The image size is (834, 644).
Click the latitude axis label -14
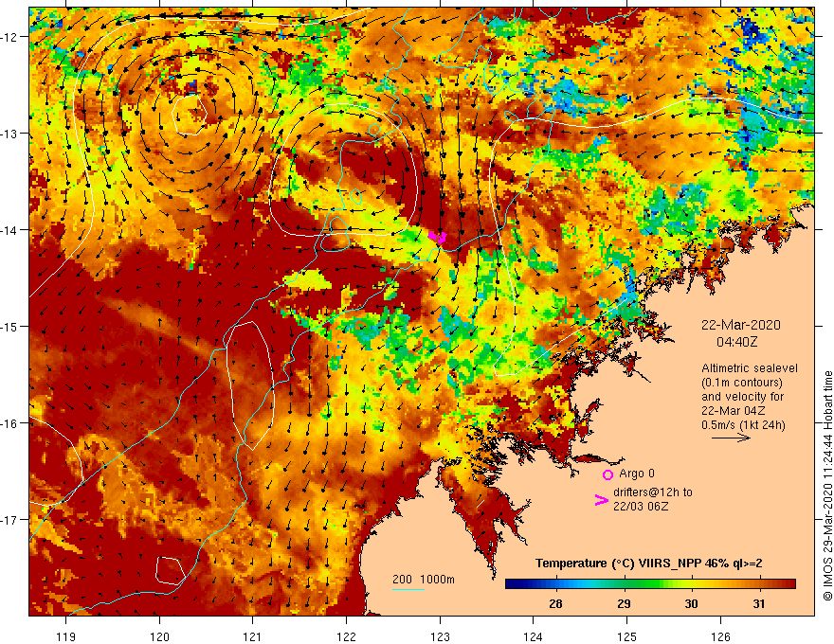[9, 230]
